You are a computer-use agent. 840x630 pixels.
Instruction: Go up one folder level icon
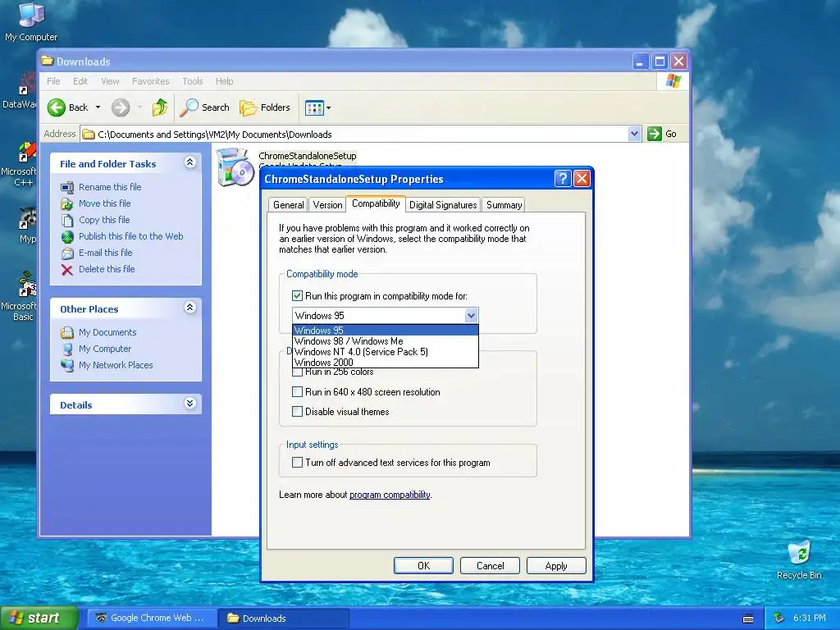159,107
